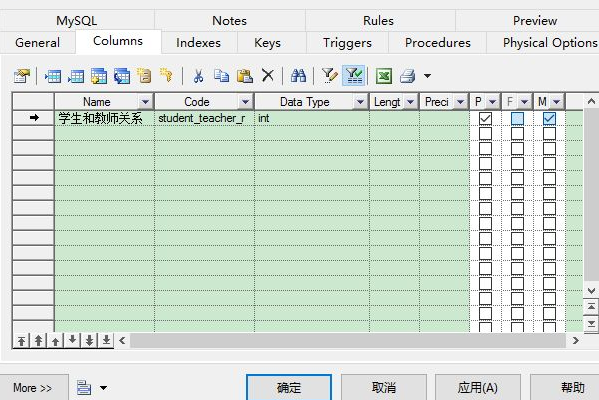Open Find with the binoculars icon
This screenshot has width=599, height=400.
tap(298, 76)
